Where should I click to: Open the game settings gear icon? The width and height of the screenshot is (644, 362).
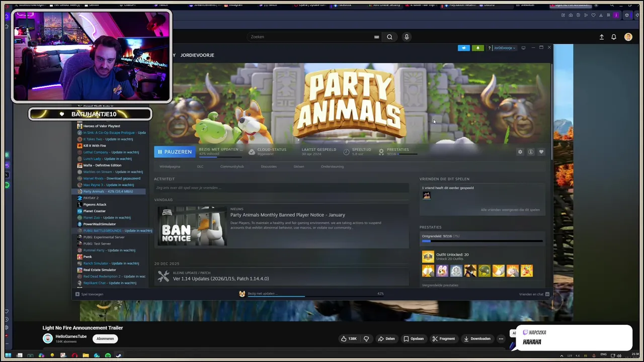coord(520,152)
